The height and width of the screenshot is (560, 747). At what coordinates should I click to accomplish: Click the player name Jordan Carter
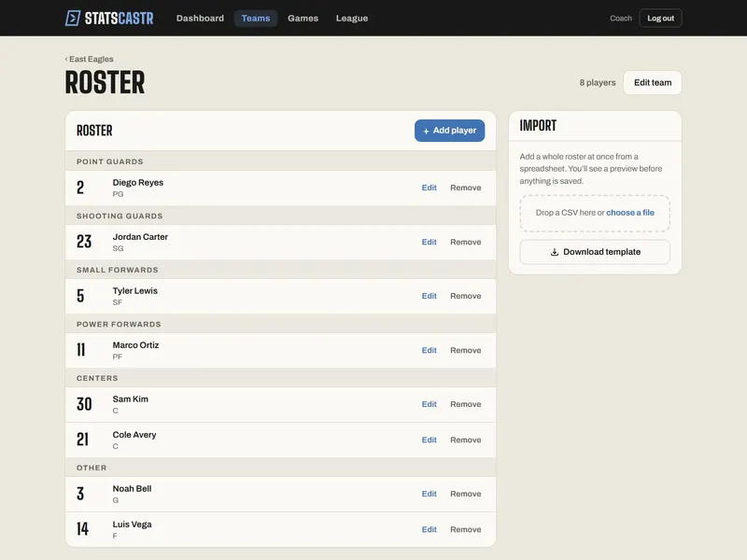(x=140, y=237)
